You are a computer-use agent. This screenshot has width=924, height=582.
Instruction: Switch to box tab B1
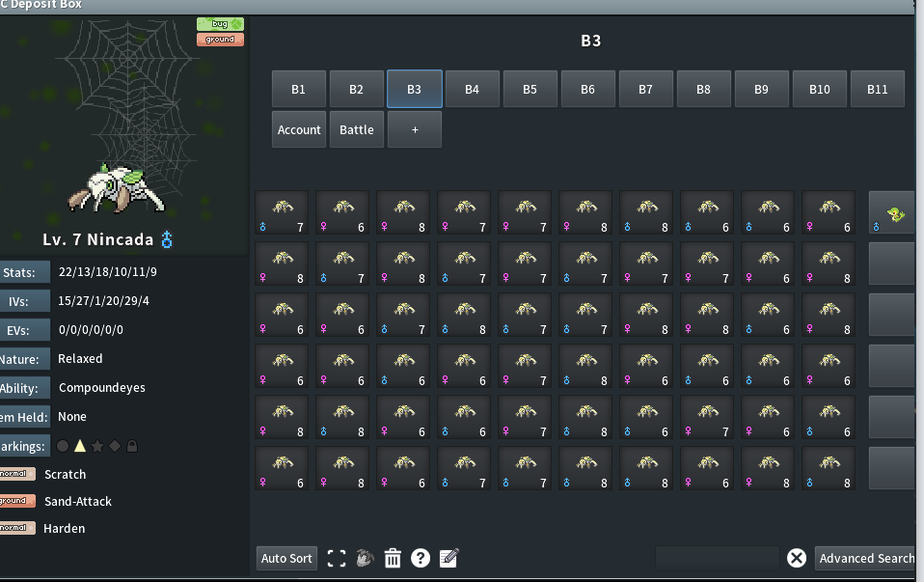click(299, 89)
